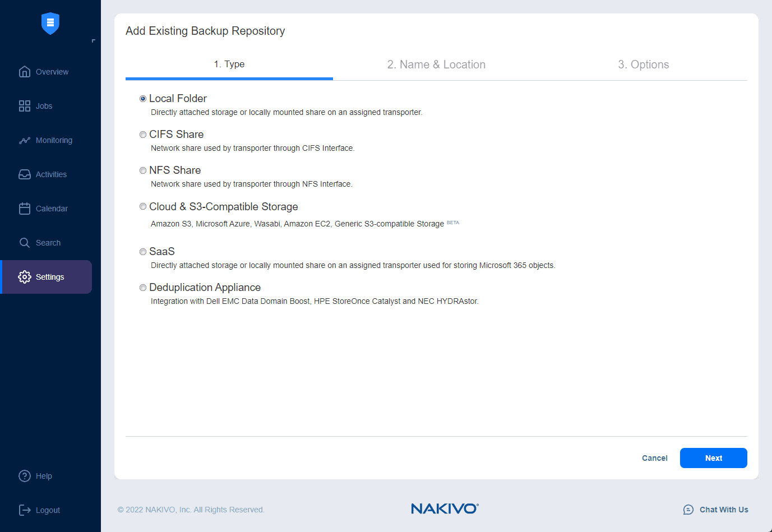
Task: View Activities using its sidebar icon
Action: (25, 174)
